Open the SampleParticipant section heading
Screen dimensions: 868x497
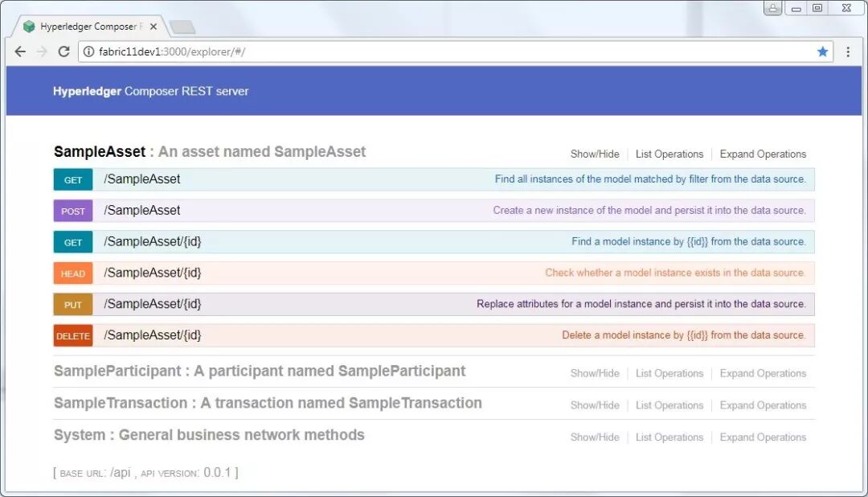[260, 372]
